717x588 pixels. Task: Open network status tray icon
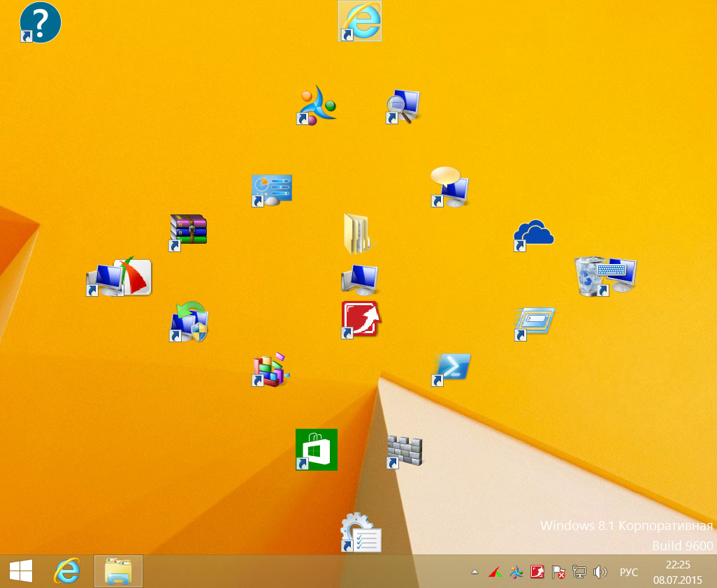(x=579, y=571)
